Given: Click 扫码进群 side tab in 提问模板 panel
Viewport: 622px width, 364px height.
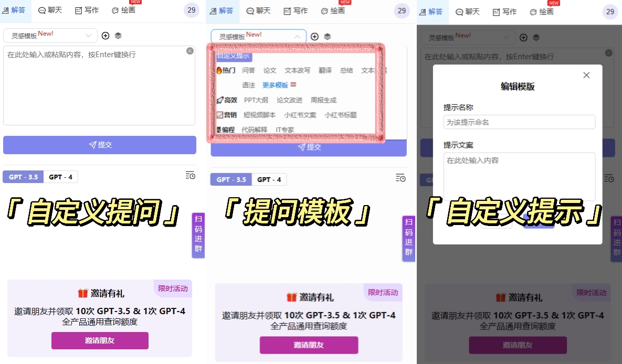Looking at the screenshot, I should point(408,238).
